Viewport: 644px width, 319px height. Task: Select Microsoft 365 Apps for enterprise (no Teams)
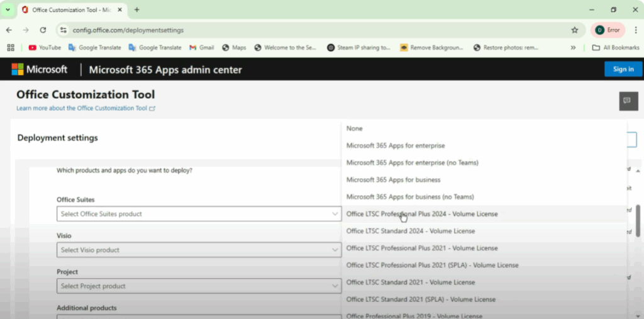485,163
